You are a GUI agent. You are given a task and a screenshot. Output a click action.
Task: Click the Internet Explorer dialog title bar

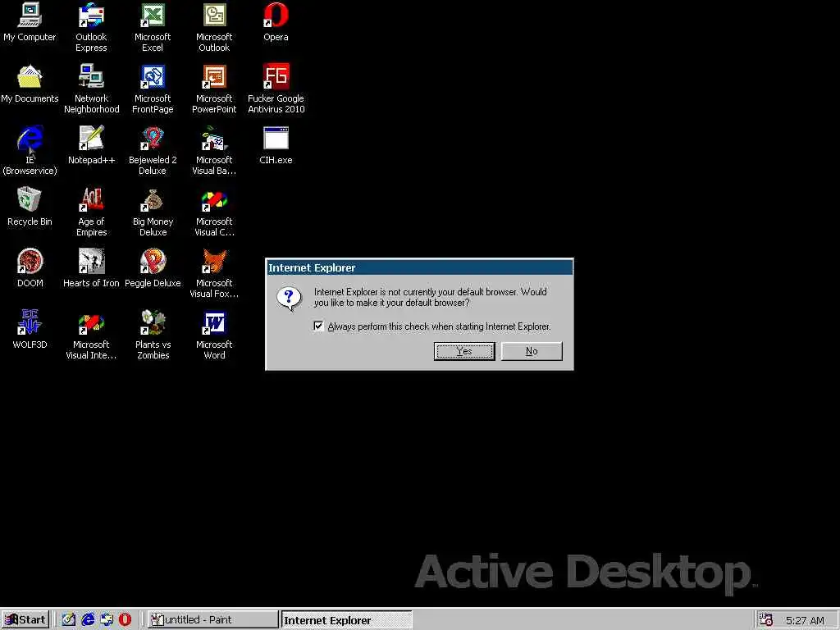point(419,268)
